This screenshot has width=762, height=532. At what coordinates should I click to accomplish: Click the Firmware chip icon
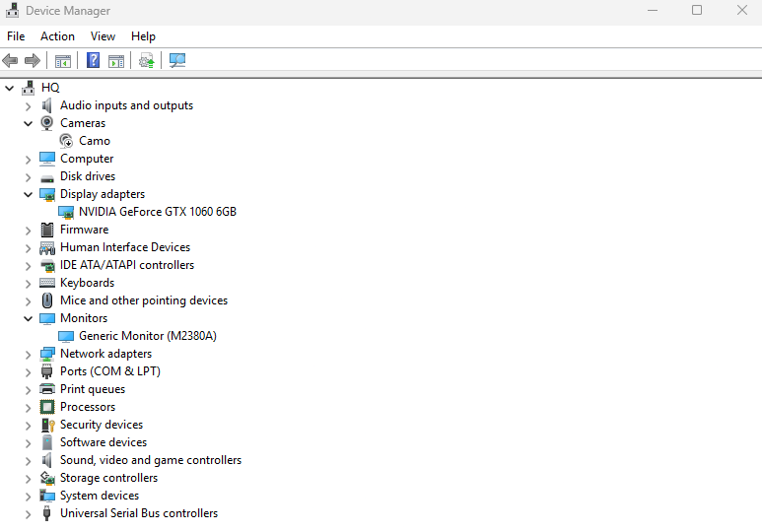click(47, 230)
